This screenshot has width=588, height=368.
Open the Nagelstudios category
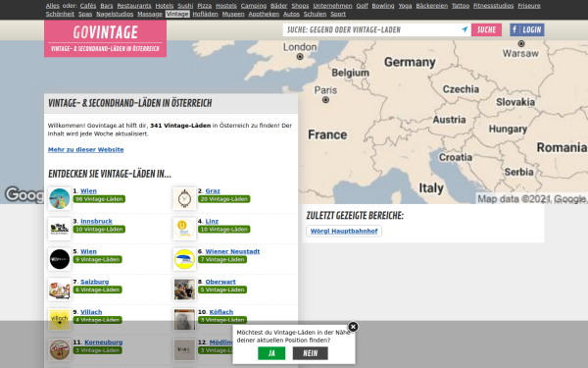pyautogui.click(x=115, y=14)
